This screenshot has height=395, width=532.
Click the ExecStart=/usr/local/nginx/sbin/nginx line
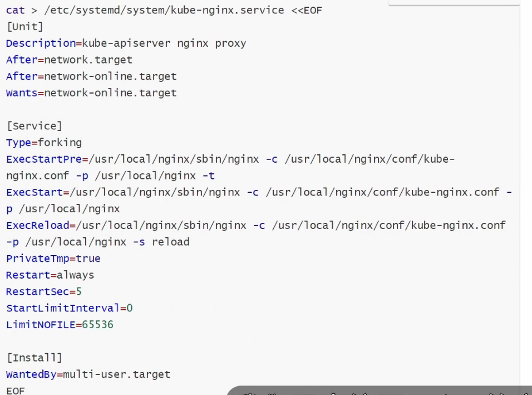[259, 192]
